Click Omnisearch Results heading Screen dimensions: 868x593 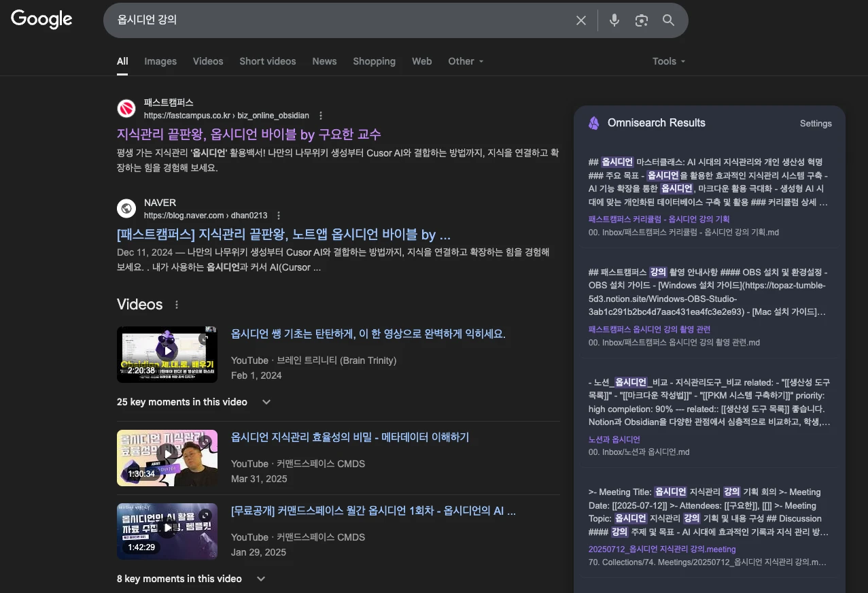(x=657, y=123)
